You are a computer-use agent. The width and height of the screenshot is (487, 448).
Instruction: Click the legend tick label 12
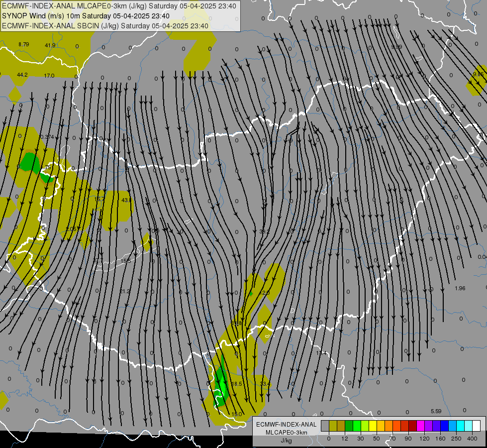click(x=345, y=439)
